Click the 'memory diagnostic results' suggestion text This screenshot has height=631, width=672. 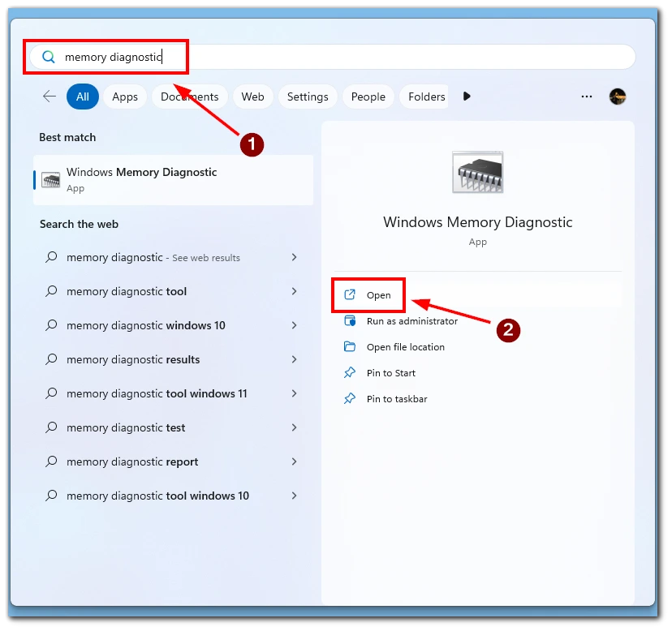tap(133, 359)
